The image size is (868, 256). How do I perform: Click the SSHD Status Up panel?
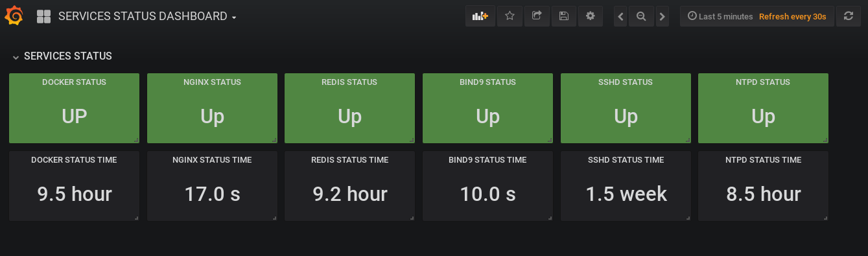(626, 108)
